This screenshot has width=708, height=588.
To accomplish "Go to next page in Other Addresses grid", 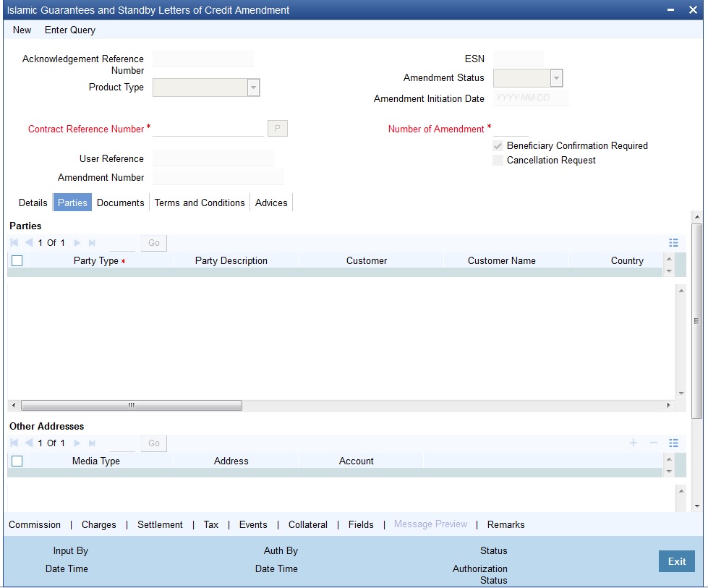I will click(77, 443).
